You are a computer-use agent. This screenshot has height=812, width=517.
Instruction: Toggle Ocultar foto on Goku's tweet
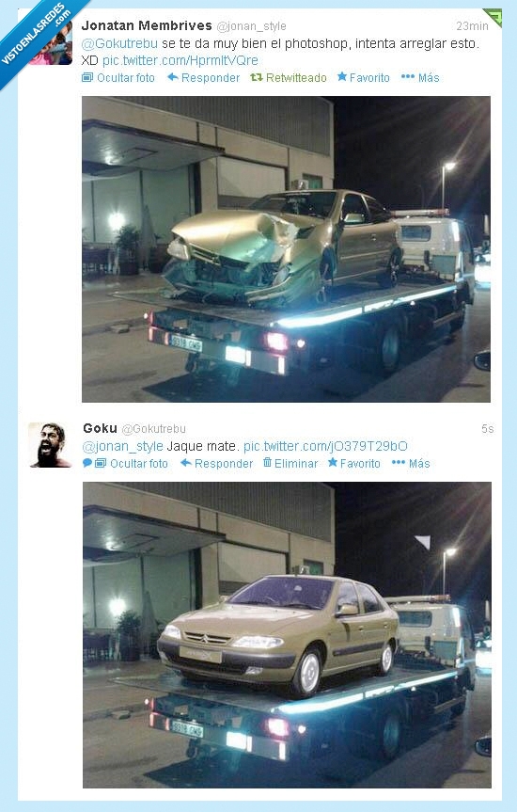[132, 464]
